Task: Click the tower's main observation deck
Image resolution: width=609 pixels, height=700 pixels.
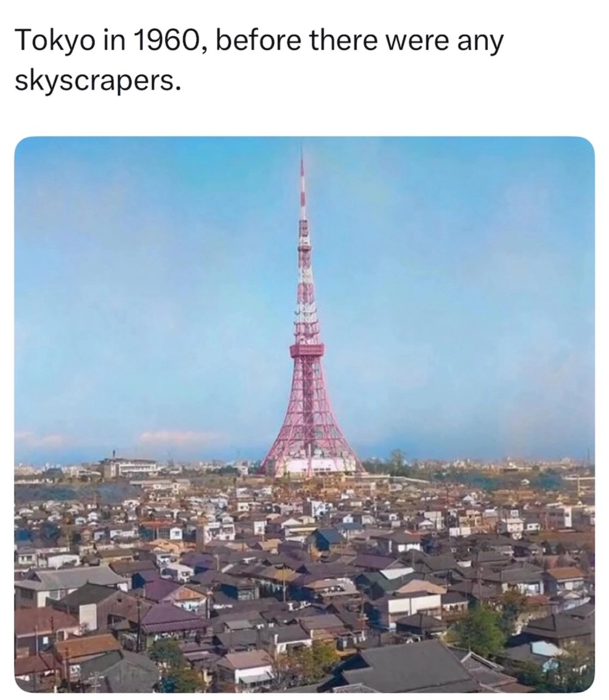Action: tap(306, 350)
